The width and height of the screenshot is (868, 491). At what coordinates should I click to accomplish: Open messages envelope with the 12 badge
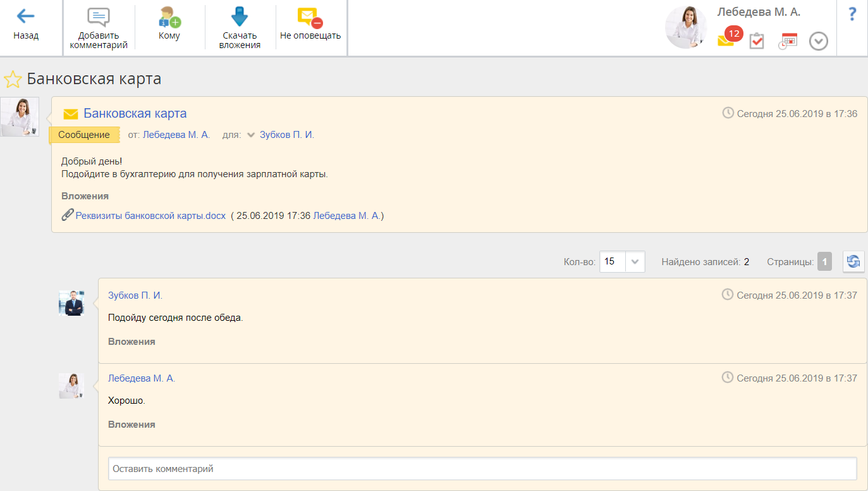(726, 40)
